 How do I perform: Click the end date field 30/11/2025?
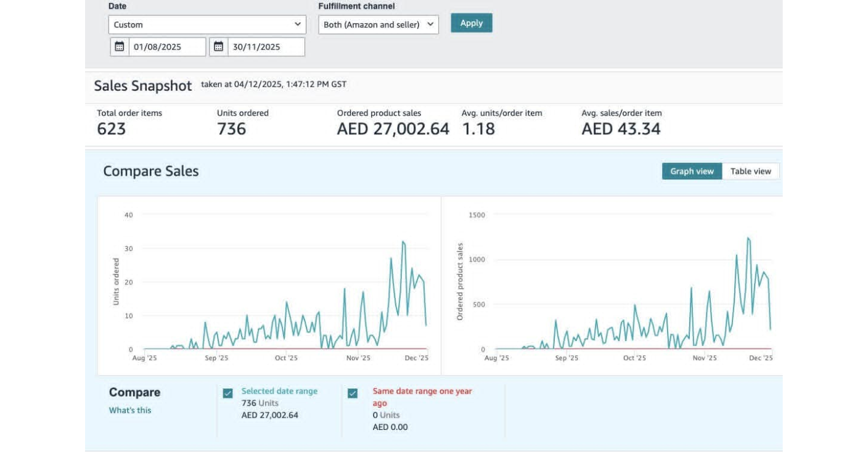(266, 47)
